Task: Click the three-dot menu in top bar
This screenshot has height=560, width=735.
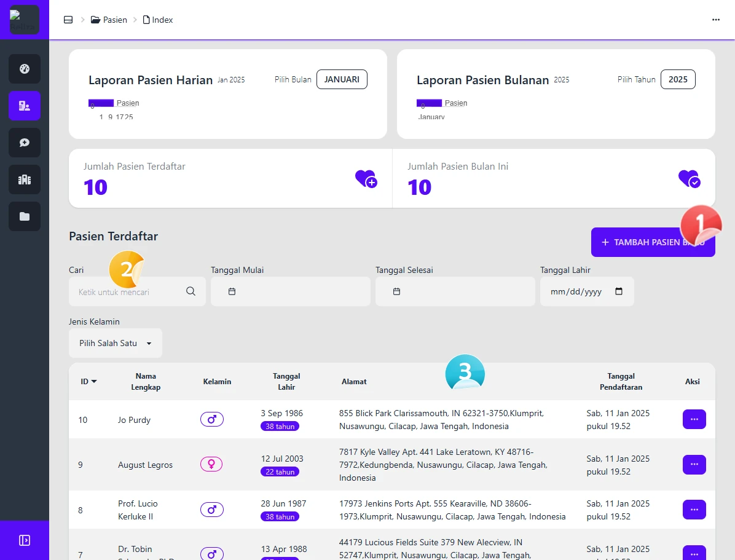Action: 716,20
